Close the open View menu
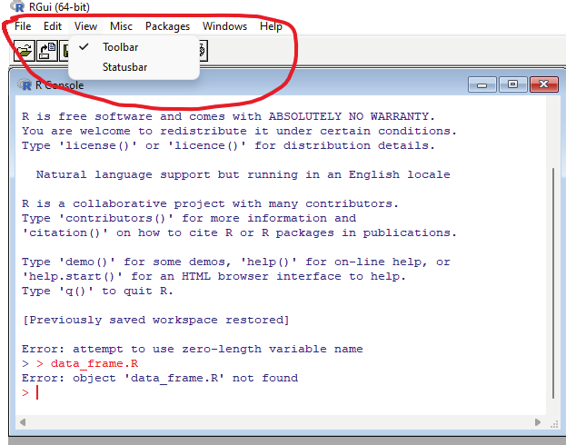 pyautogui.click(x=86, y=26)
